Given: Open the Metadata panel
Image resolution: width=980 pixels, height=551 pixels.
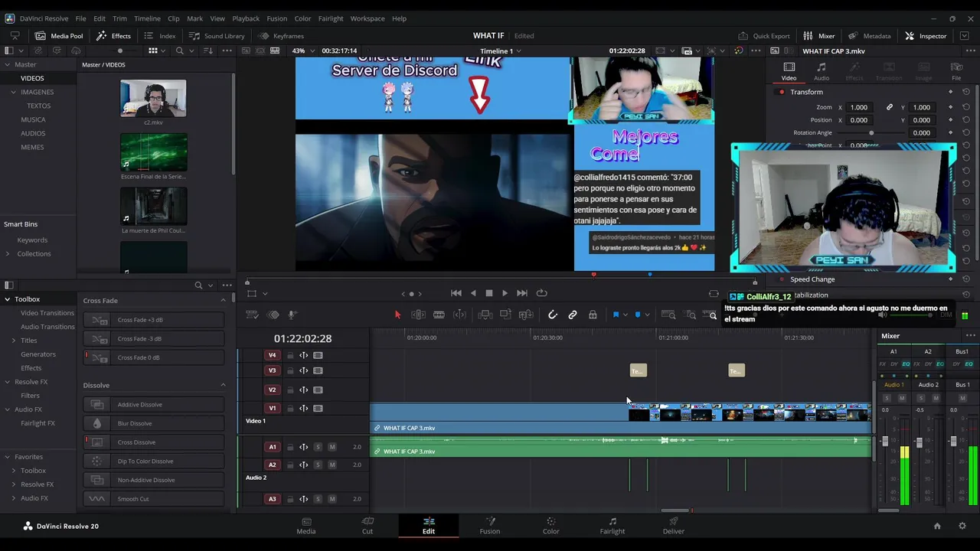Looking at the screenshot, I should (870, 36).
